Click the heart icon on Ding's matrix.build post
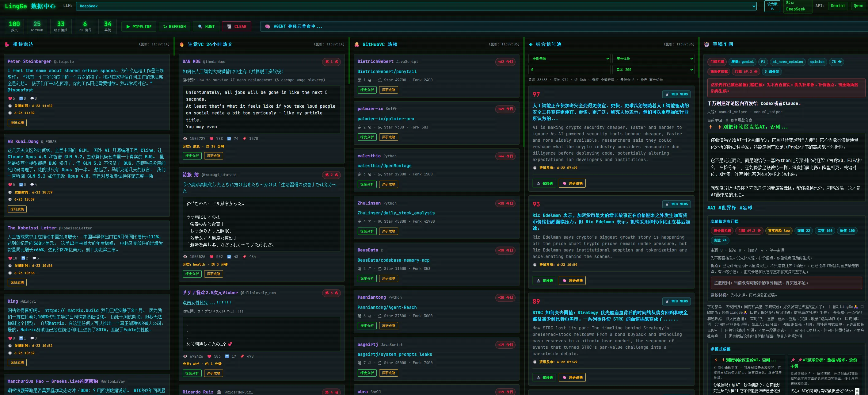The height and width of the screenshot is (395, 868). tap(10, 338)
